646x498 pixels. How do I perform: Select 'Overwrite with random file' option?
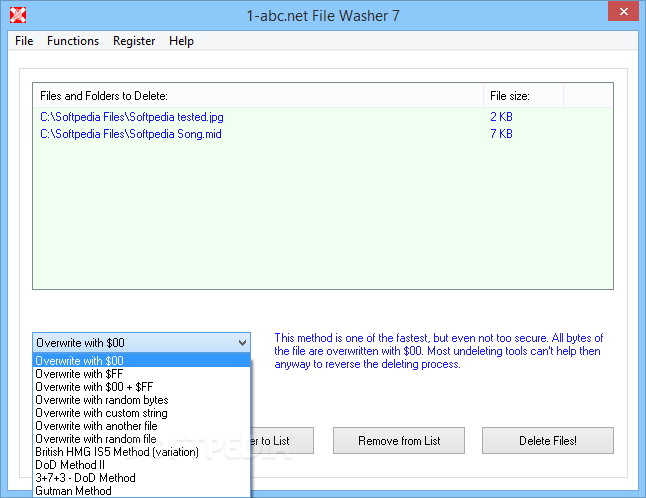pos(141,439)
